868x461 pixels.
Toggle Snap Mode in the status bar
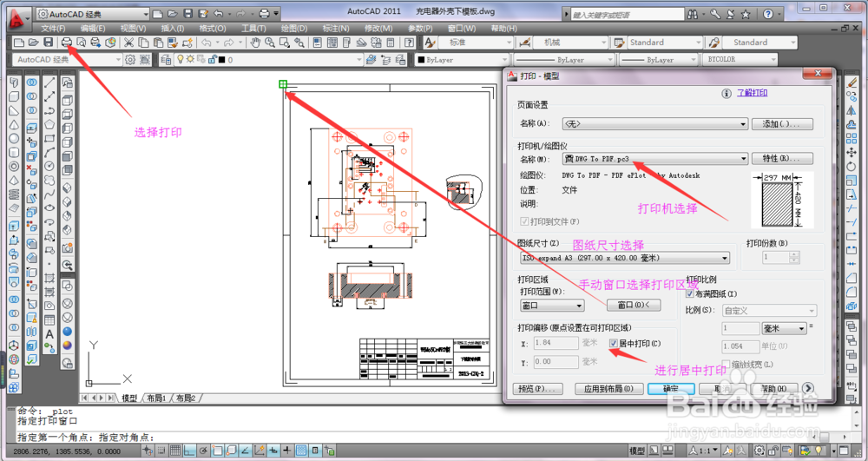coord(161,451)
